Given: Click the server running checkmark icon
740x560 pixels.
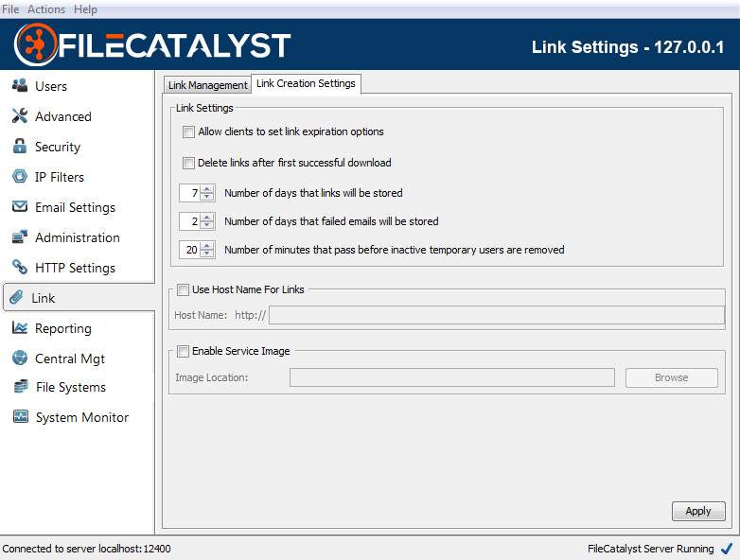Looking at the screenshot, I should point(727,549).
